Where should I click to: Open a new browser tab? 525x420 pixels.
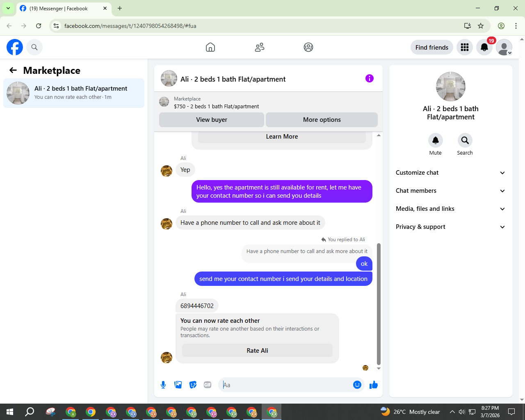click(120, 8)
